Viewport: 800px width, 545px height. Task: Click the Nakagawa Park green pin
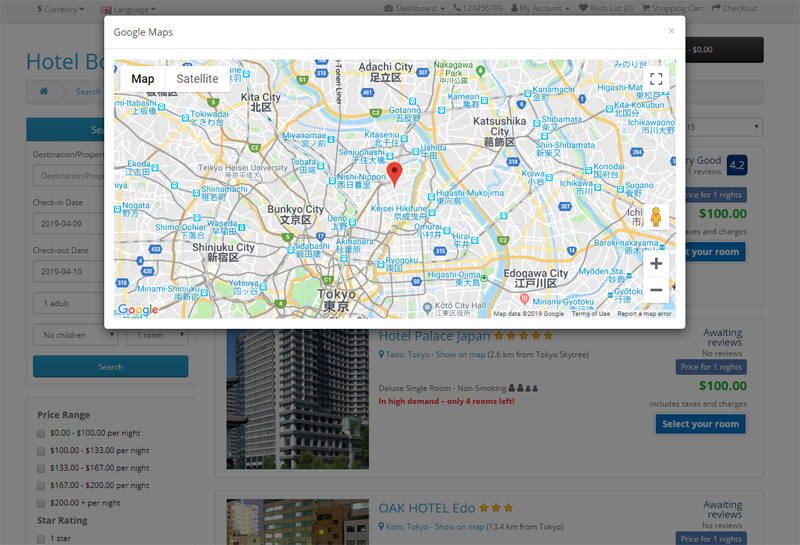coord(480,71)
